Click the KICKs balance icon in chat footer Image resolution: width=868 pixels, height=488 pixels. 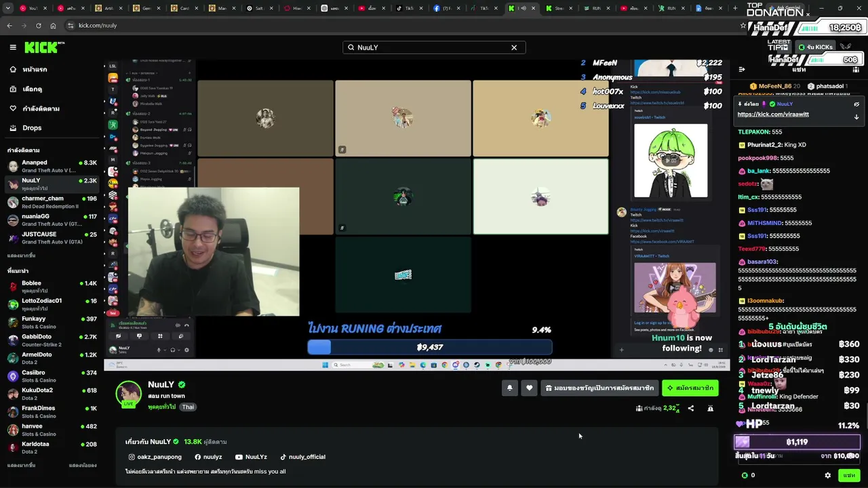pos(745,475)
